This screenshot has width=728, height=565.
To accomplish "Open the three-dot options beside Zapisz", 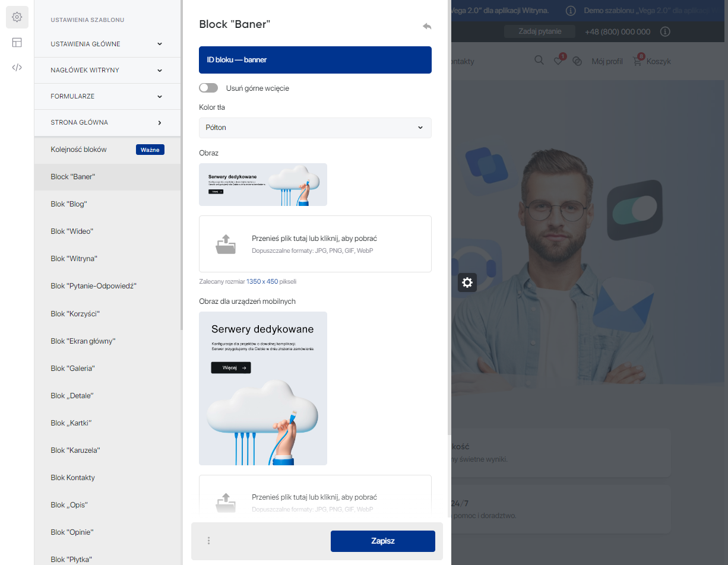I will (208, 541).
